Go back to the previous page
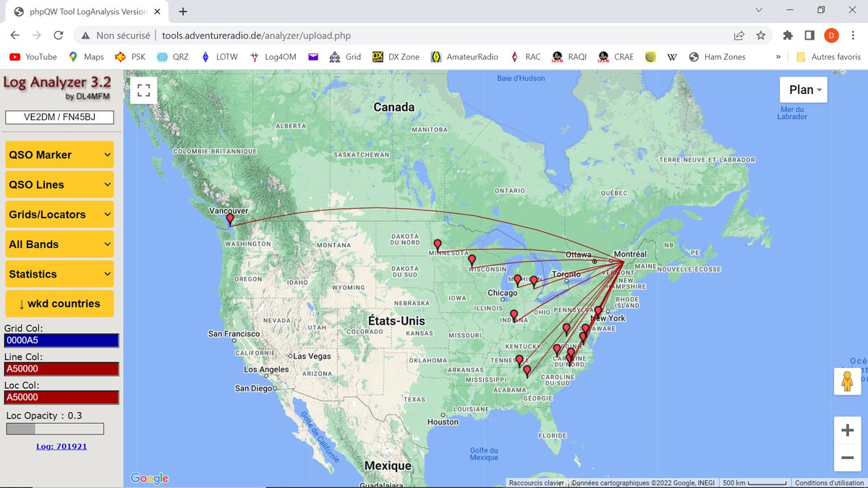The image size is (868, 488). point(15,35)
